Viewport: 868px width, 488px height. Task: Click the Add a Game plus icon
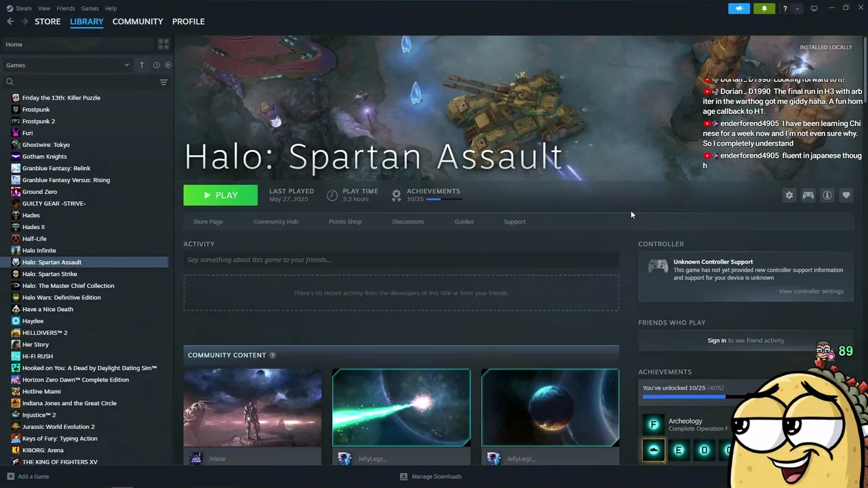[10, 476]
